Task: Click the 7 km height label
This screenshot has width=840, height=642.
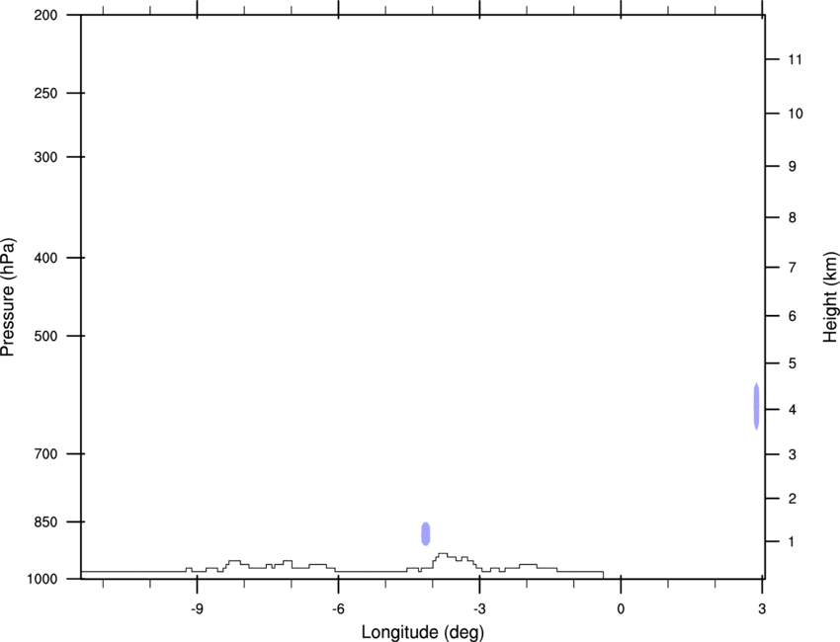Action: 793,268
